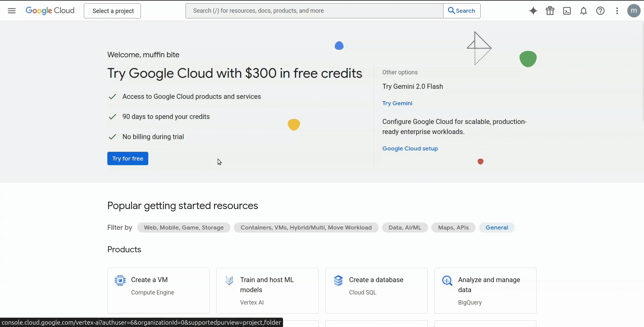Open the main navigation hamburger menu

coord(12,11)
